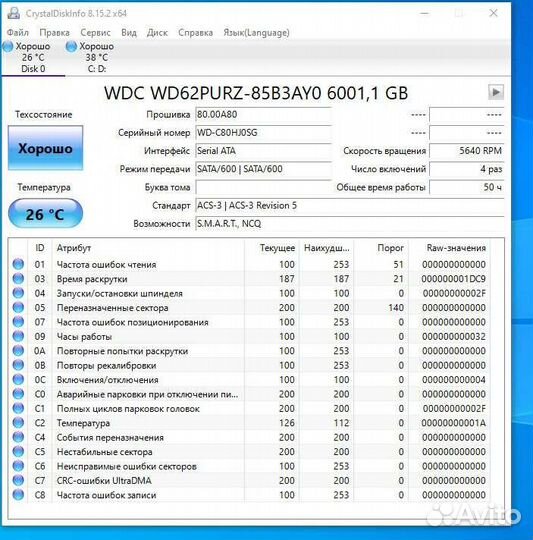
Task: Click the rotation speed field 5640 RPM
Action: click(467, 151)
